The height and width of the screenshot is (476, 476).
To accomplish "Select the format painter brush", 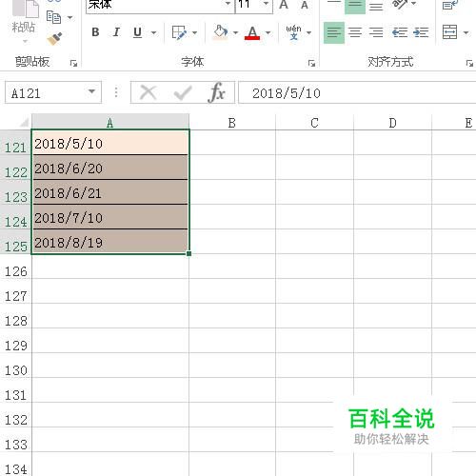I will tap(54, 39).
